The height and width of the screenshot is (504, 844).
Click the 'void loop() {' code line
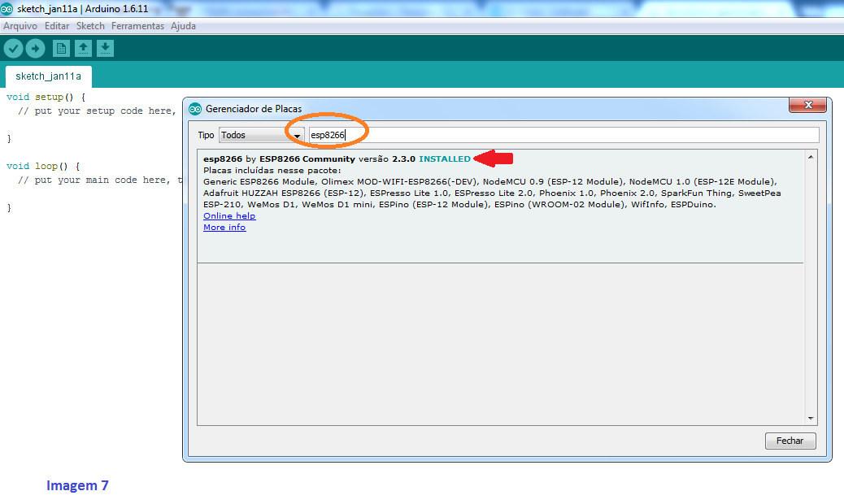pyautogui.click(x=43, y=166)
